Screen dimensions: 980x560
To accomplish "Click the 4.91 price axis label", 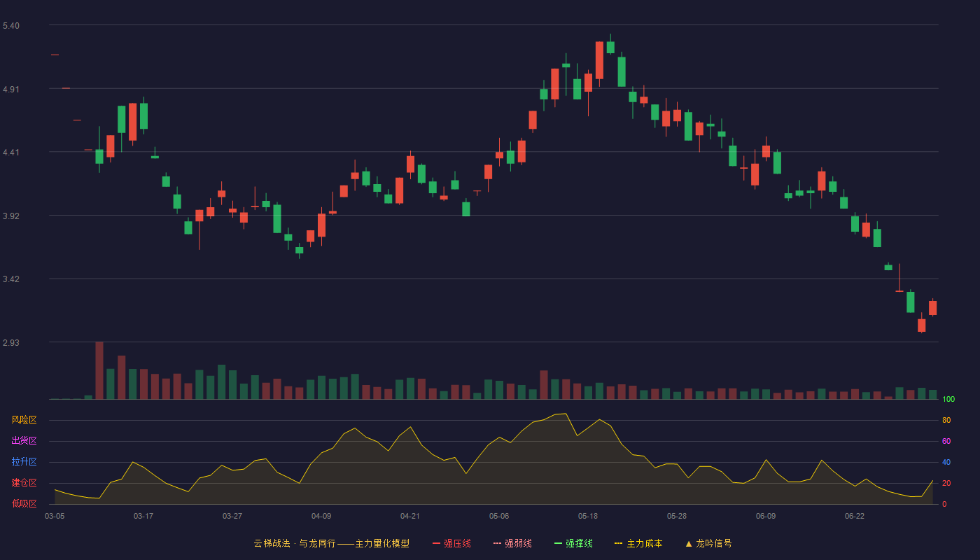I will 11,90.
